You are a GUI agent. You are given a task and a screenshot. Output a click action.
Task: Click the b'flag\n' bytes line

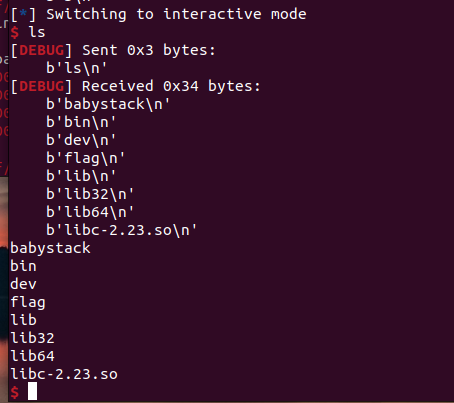[85, 158]
